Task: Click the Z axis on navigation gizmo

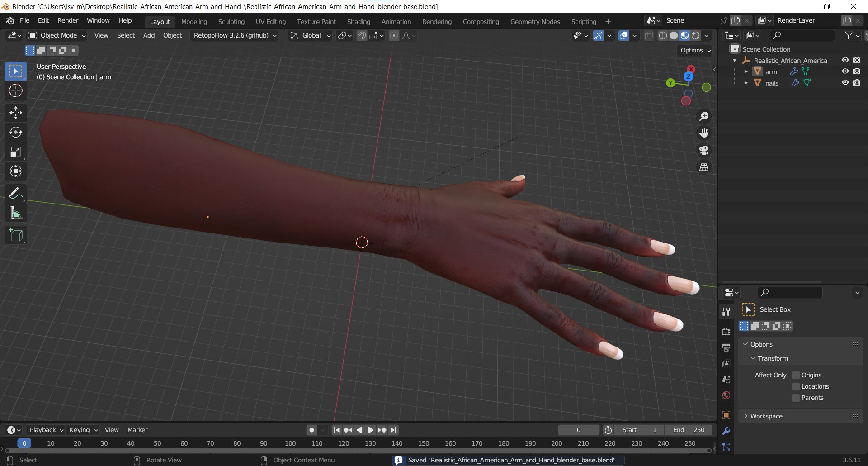Action: tap(689, 76)
